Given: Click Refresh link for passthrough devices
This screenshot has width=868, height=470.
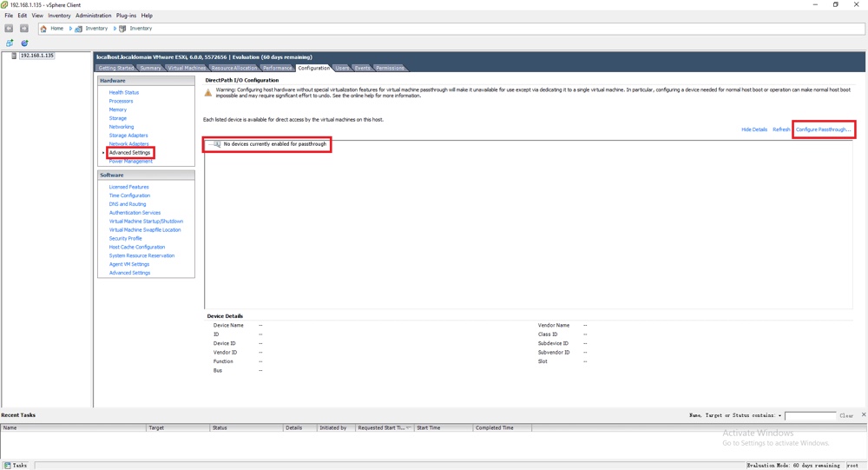Looking at the screenshot, I should coord(781,129).
